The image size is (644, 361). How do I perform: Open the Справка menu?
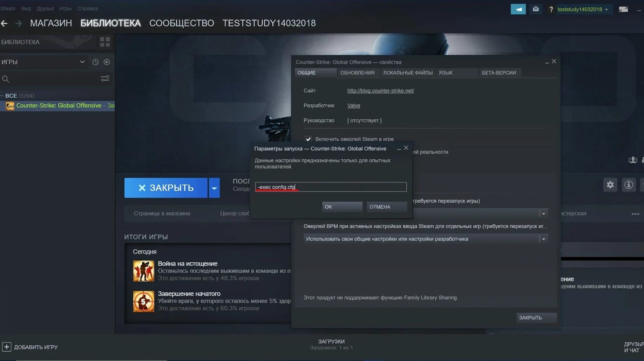click(88, 8)
